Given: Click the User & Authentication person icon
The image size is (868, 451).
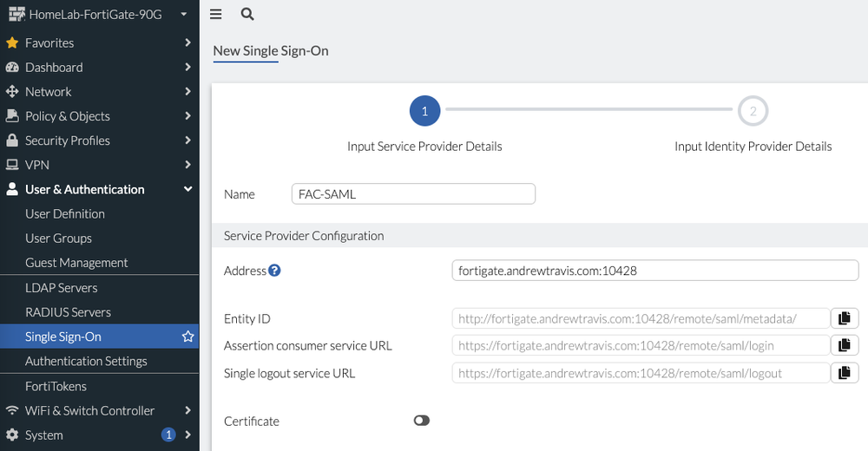Looking at the screenshot, I should pos(12,189).
